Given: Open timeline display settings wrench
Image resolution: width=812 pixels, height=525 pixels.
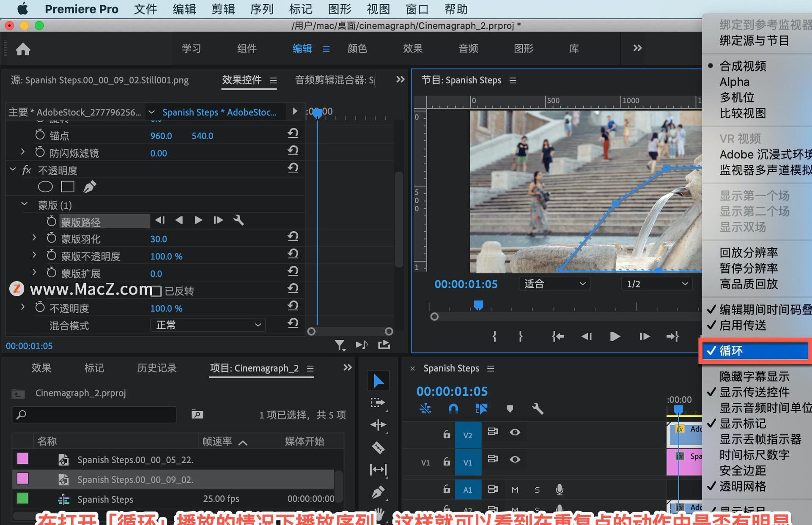Looking at the screenshot, I should (x=538, y=408).
